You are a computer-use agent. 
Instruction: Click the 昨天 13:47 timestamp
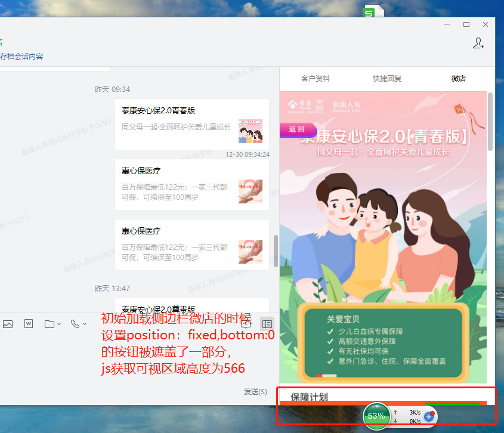point(113,288)
